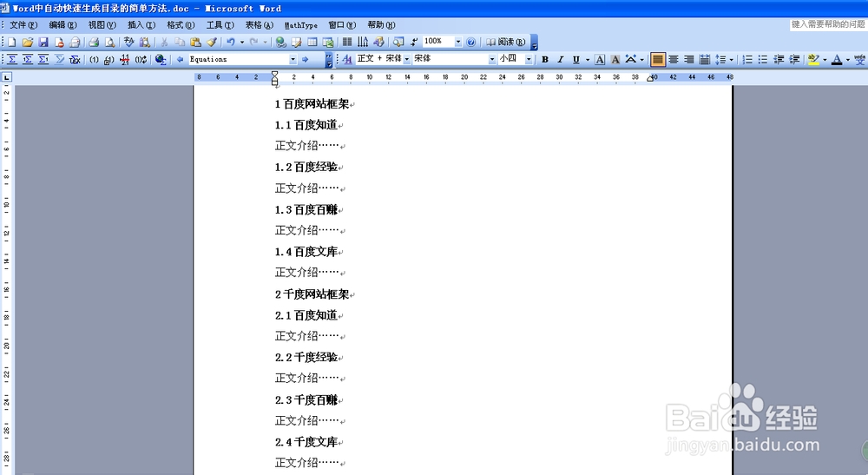Expand the Equations browse dropdown

tap(293, 59)
